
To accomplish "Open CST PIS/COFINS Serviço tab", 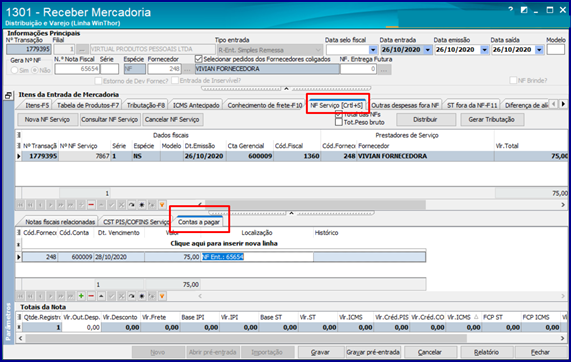I will (x=136, y=222).
